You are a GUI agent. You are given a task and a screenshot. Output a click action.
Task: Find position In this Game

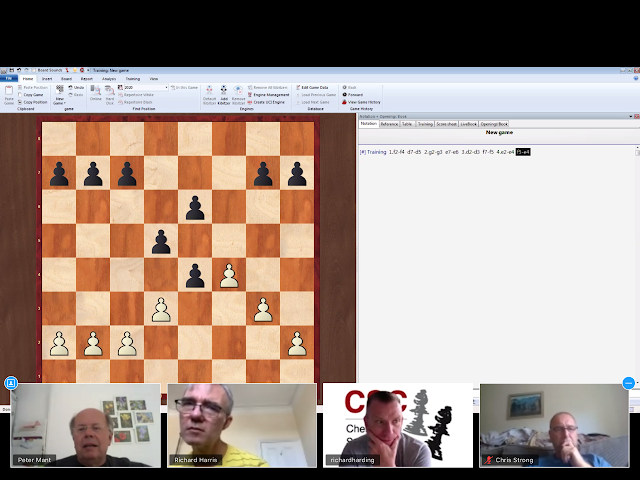coord(184,87)
